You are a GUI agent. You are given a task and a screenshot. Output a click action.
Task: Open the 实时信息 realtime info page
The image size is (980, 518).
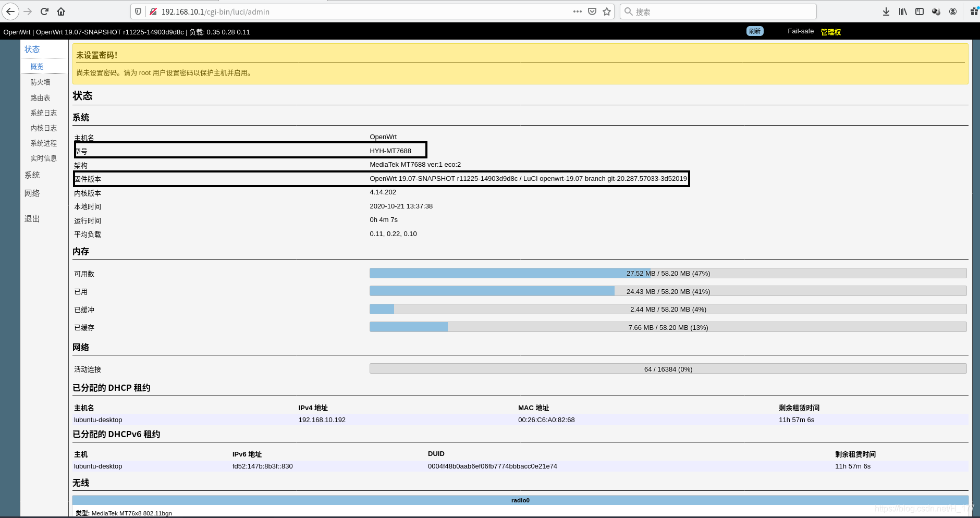point(43,158)
